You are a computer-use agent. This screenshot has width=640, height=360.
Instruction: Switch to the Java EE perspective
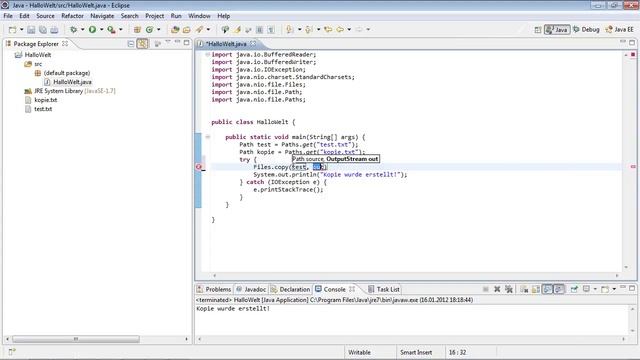(x=619, y=30)
